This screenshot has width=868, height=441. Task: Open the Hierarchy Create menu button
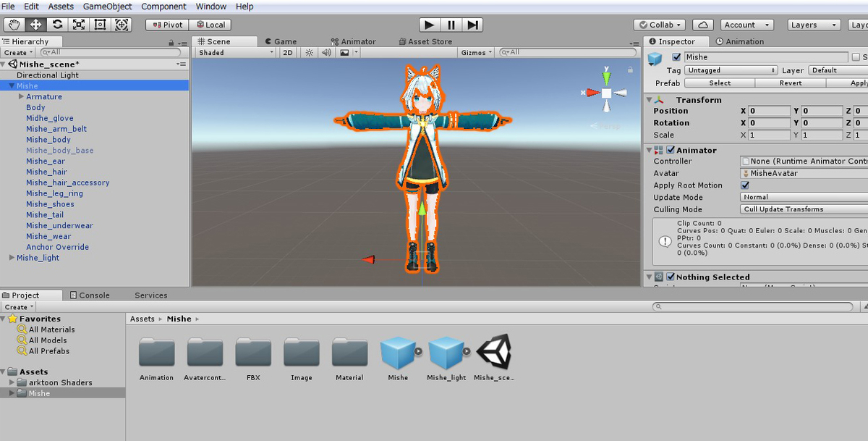point(18,52)
